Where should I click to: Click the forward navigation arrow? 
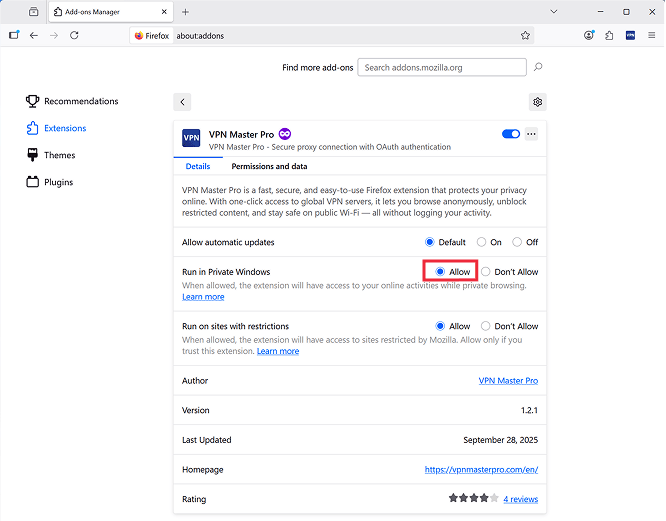coord(54,35)
